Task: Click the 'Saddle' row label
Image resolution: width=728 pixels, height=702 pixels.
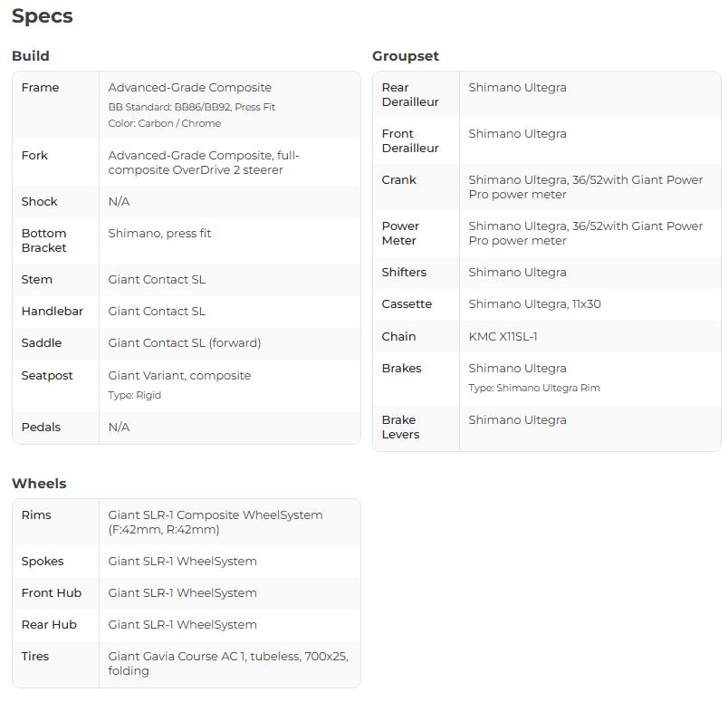Action: point(42,343)
